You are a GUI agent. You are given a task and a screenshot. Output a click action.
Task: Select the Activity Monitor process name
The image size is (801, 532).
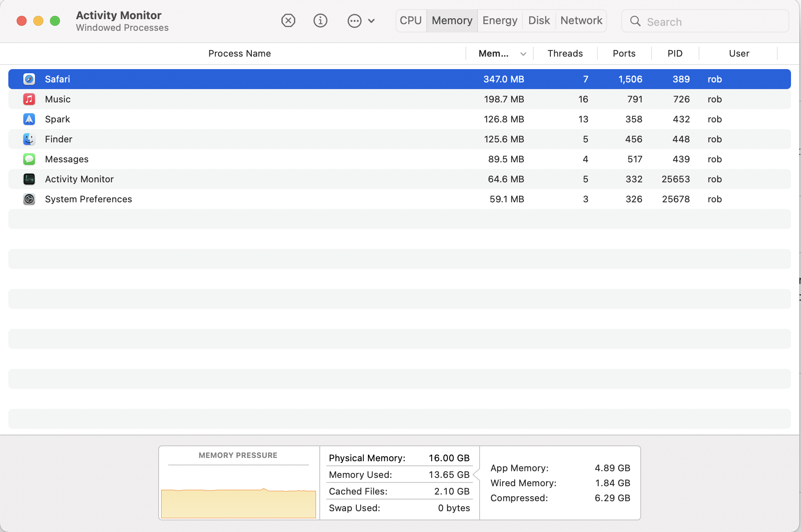click(x=79, y=179)
